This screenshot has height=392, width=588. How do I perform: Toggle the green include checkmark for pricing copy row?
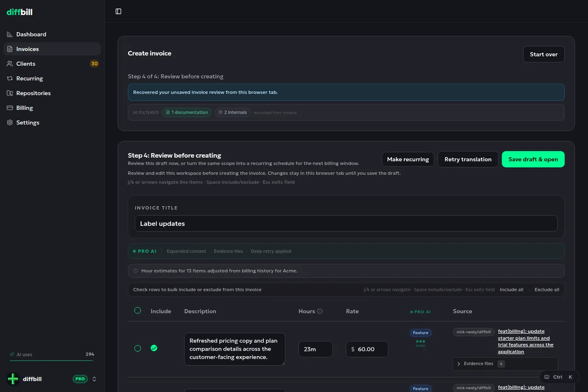tap(154, 348)
